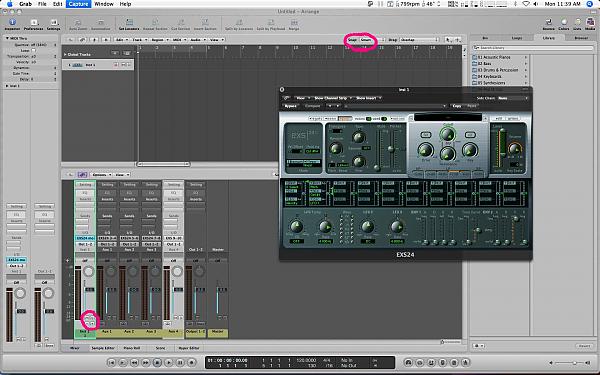The height and width of the screenshot is (375, 600).
Task: Click the Rewind transport button
Action: click(x=134, y=362)
